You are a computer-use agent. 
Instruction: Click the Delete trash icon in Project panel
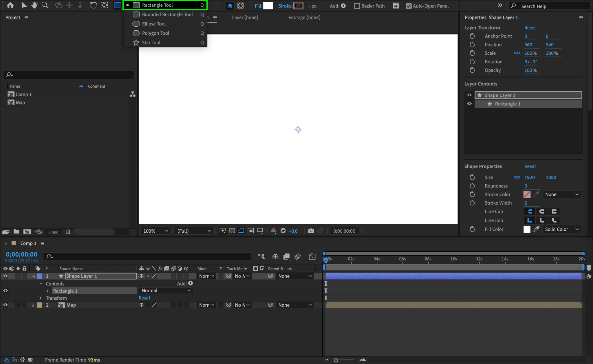click(x=68, y=232)
